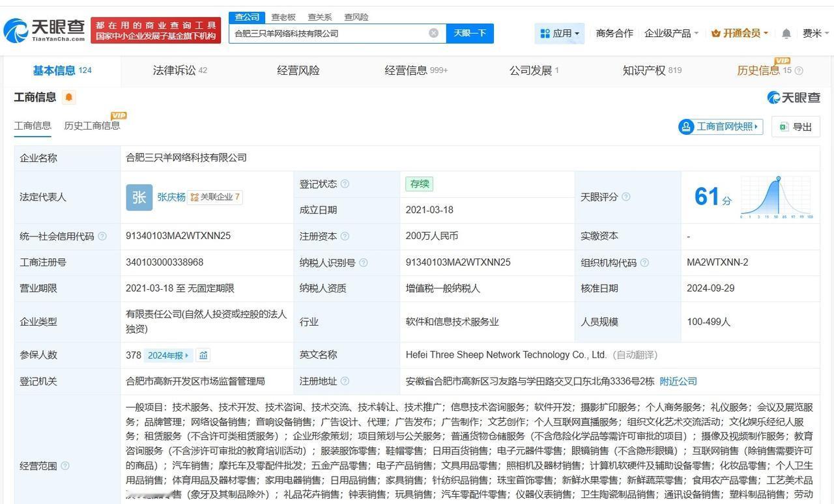Click the help icon next to 天眼评分
834x504 pixels.
(626, 197)
